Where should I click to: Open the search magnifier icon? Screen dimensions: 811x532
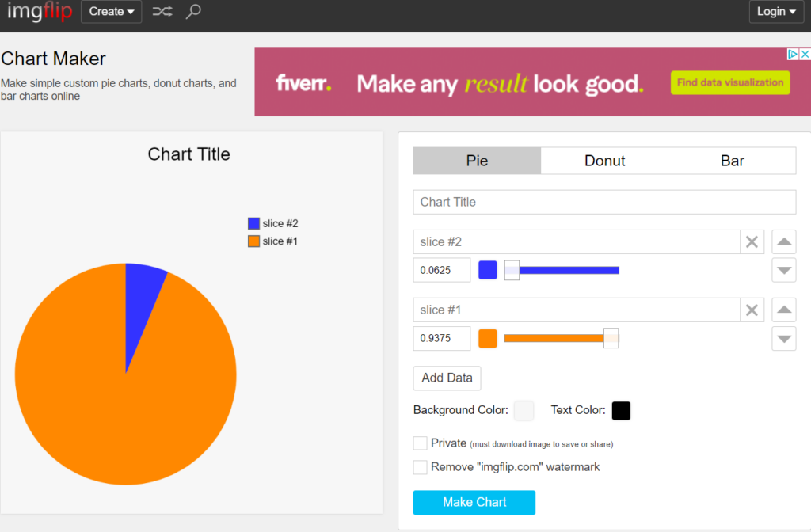[x=192, y=12]
